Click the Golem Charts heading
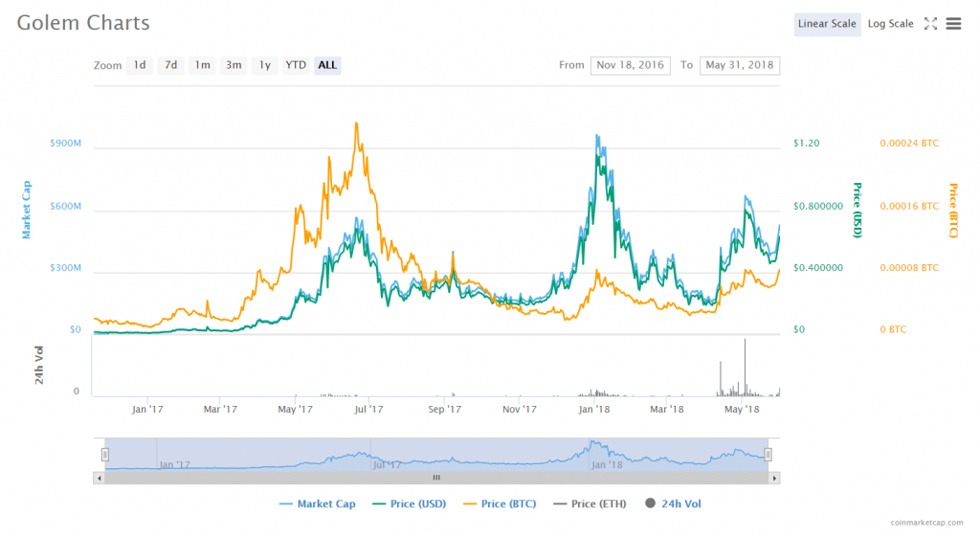Viewport: 980px width, 538px height. (83, 23)
